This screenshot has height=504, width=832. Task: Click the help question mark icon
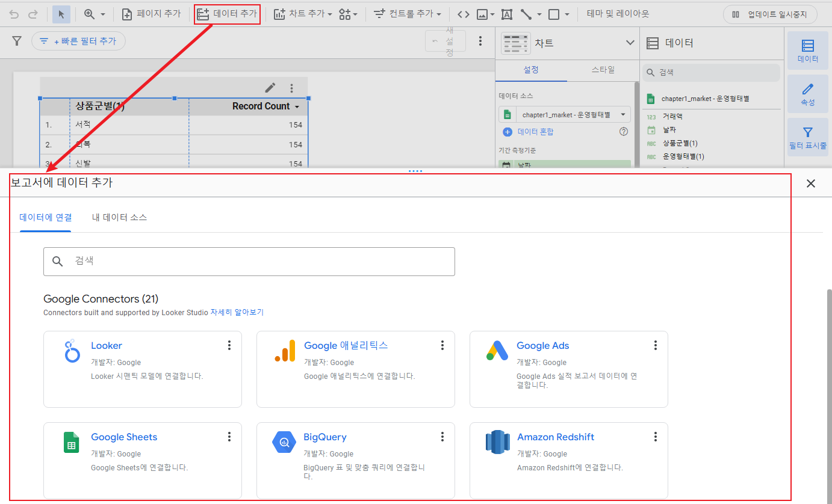point(624,132)
